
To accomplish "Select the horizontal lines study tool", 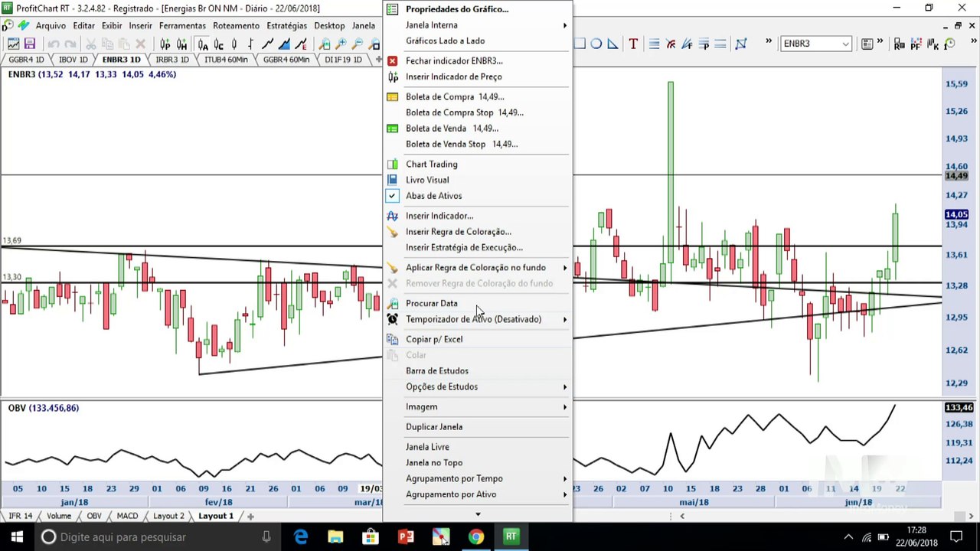I will click(x=654, y=44).
